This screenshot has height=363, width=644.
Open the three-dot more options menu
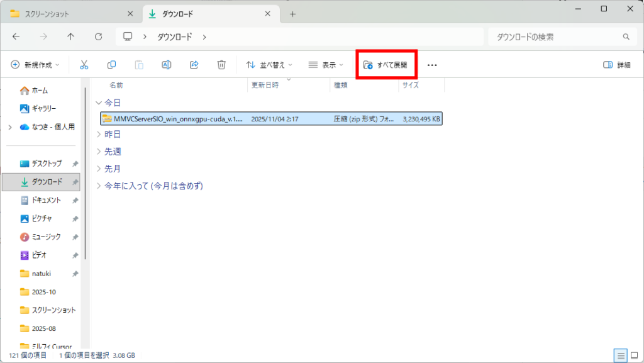(x=432, y=65)
